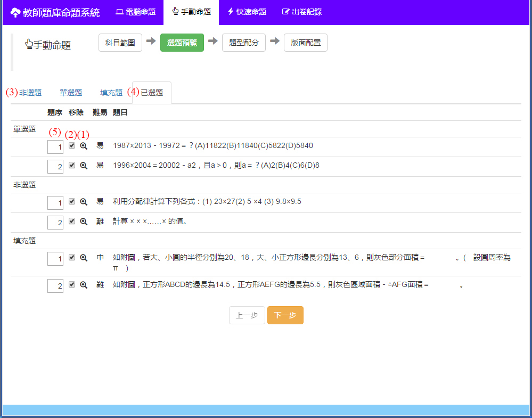
Task: Click the 難易 column header
Action: tap(100, 113)
